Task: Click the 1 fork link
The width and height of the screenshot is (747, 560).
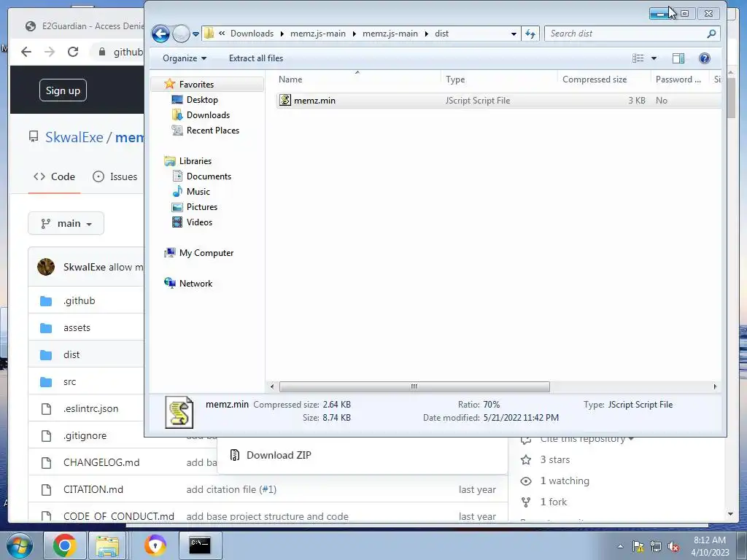Action: pyautogui.click(x=554, y=502)
